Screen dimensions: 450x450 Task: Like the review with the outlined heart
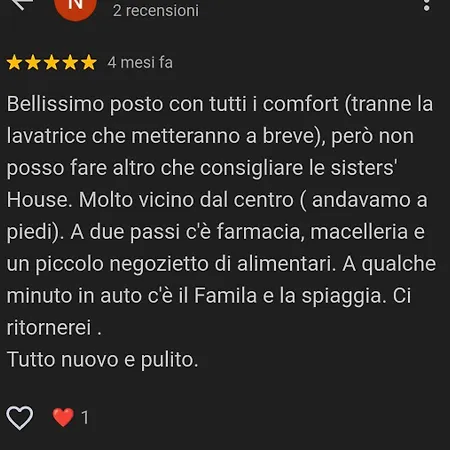(20, 418)
